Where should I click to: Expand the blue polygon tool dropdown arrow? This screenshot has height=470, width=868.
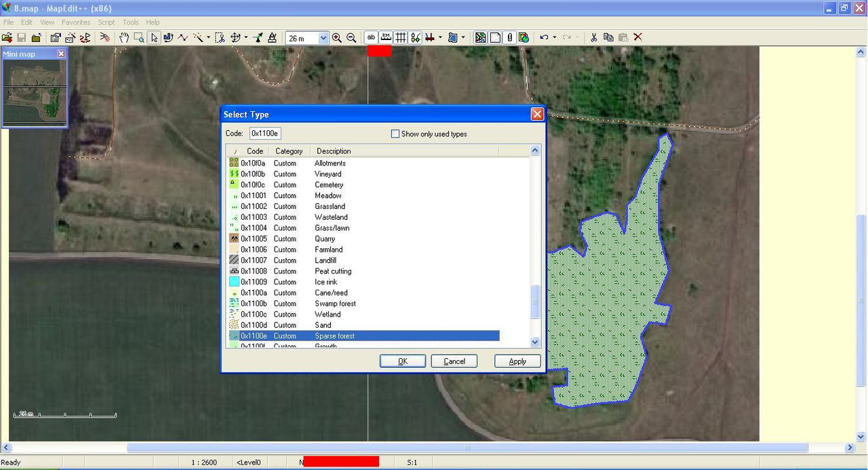(x=463, y=38)
